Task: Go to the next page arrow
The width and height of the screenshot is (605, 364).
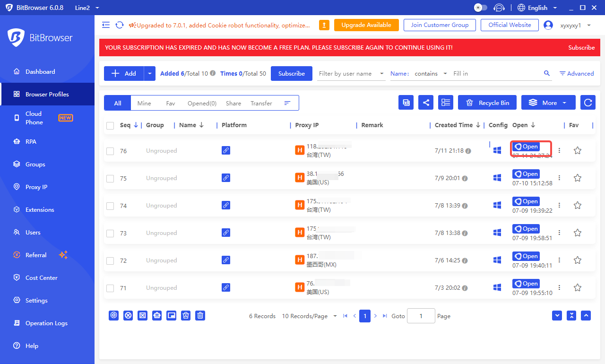Action: click(x=376, y=316)
